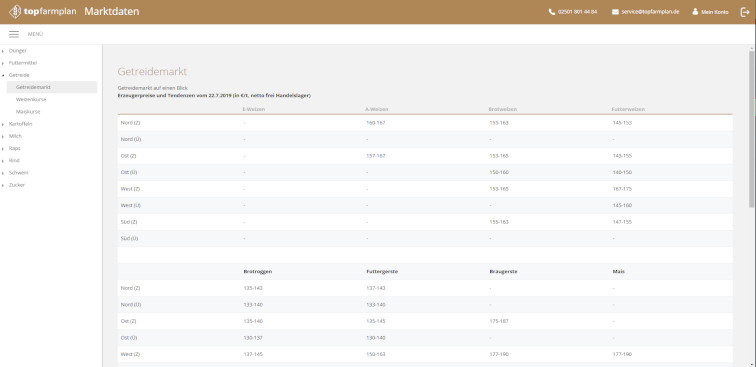
Task: Click the Erzeugerpreise und Tendenzen subtitle
Action: point(214,95)
